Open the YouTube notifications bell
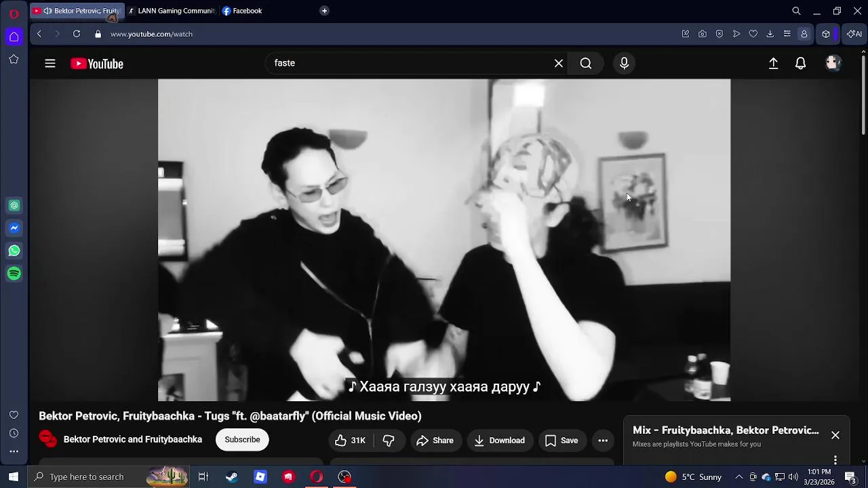The width and height of the screenshot is (868, 488). pos(800,63)
